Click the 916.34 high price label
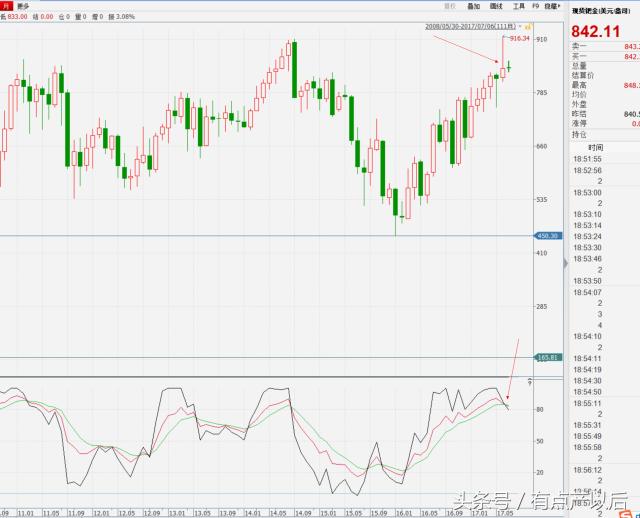The image size is (640, 518). (520, 38)
